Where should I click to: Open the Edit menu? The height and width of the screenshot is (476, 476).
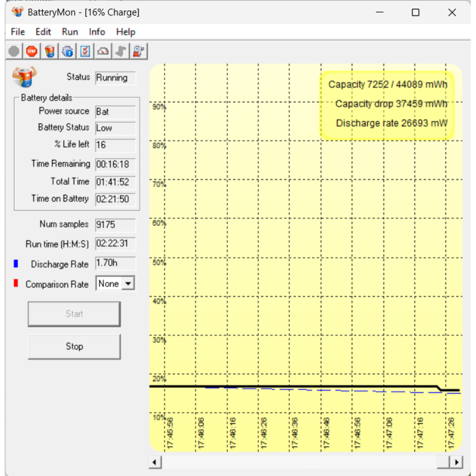(x=43, y=32)
